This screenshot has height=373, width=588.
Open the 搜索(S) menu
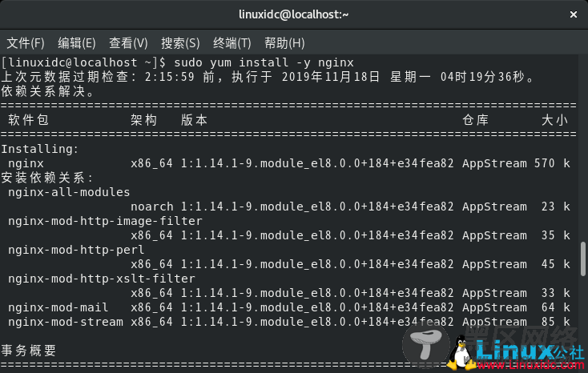coord(180,43)
